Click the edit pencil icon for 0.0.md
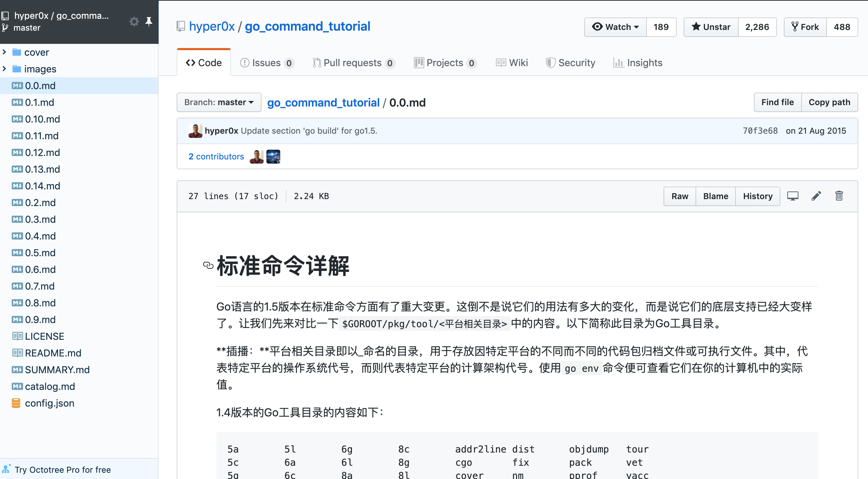The height and width of the screenshot is (479, 868). tap(816, 196)
